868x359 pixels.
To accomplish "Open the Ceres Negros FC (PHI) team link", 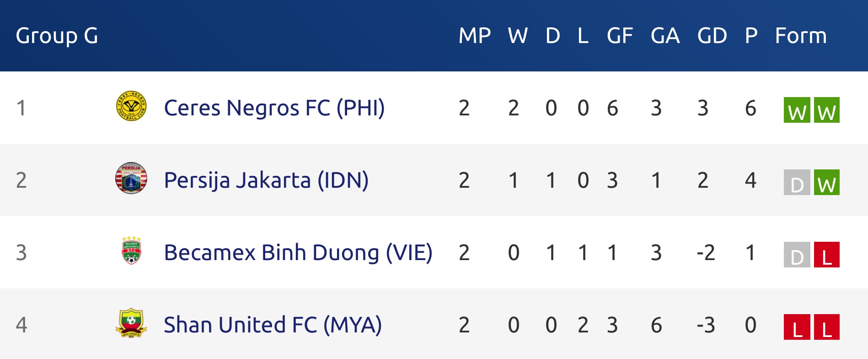I will pyautogui.click(x=274, y=108).
